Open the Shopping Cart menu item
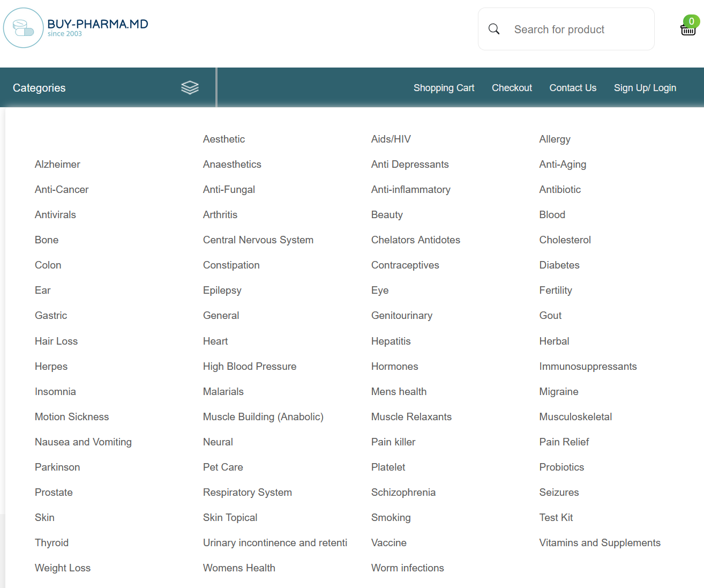Image resolution: width=704 pixels, height=588 pixels. [x=444, y=88]
